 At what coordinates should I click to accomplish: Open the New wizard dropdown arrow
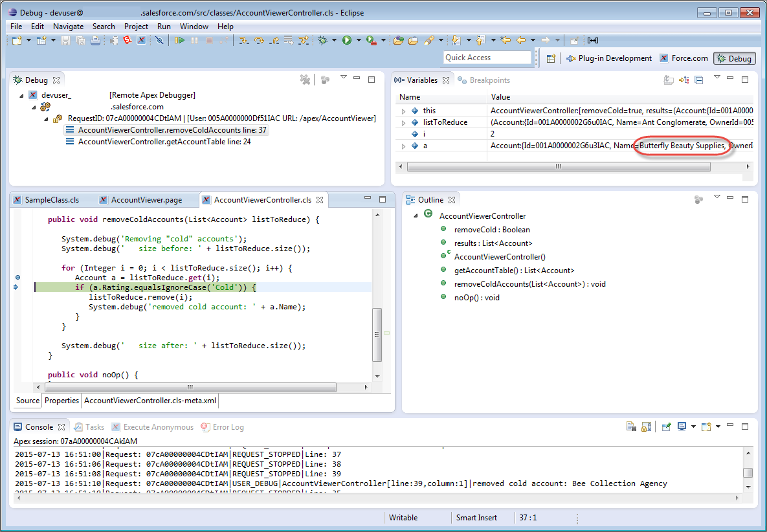[29, 41]
